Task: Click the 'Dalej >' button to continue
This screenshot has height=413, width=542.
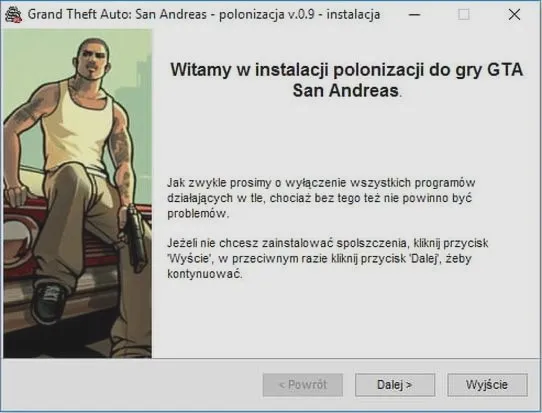Action: tap(395, 385)
